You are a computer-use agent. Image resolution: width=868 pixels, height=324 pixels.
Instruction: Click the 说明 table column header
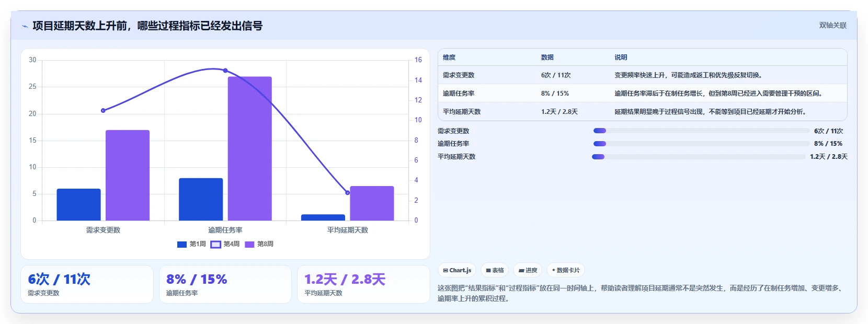[621, 57]
